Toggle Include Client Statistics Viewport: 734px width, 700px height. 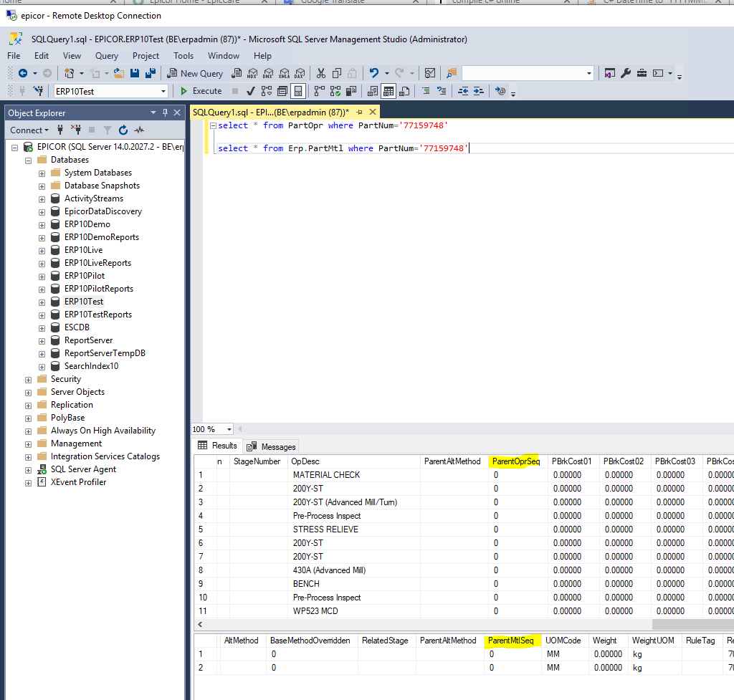coord(351,91)
